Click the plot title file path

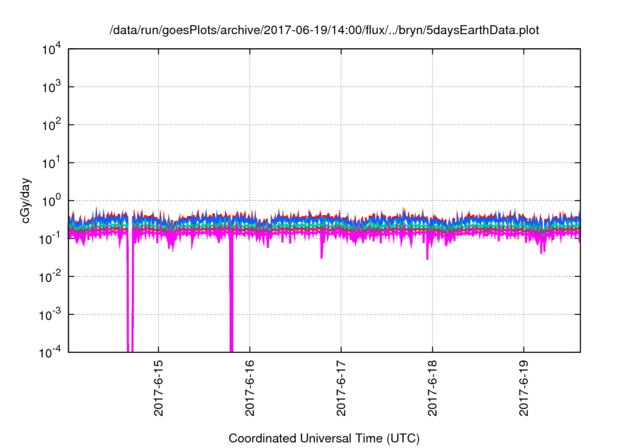[x=324, y=30]
